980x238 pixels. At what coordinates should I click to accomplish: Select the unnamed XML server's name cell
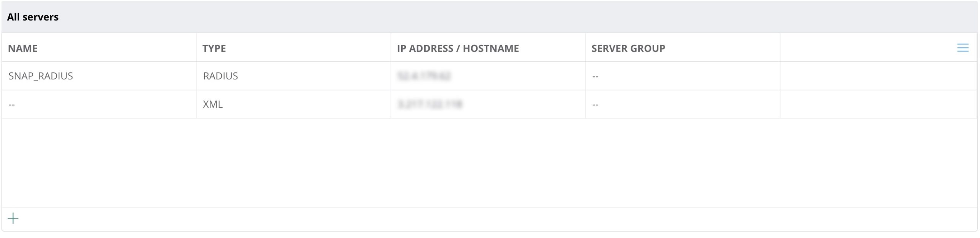point(12,104)
